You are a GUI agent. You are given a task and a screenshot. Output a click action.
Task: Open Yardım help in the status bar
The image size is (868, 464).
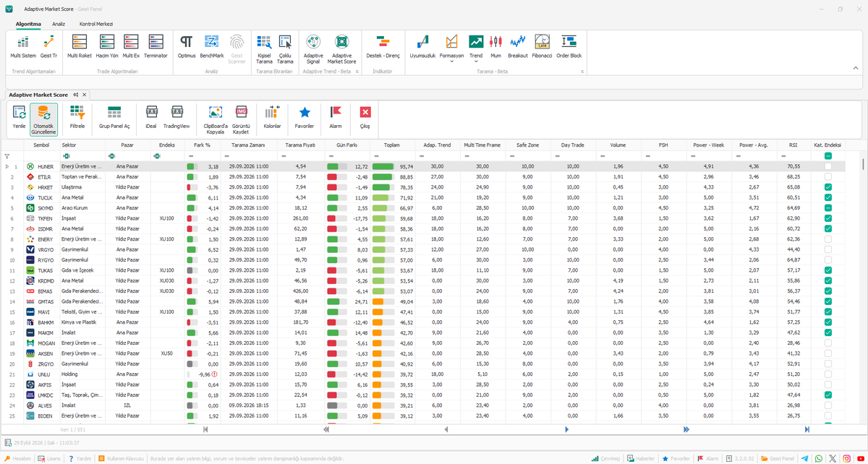(80, 458)
